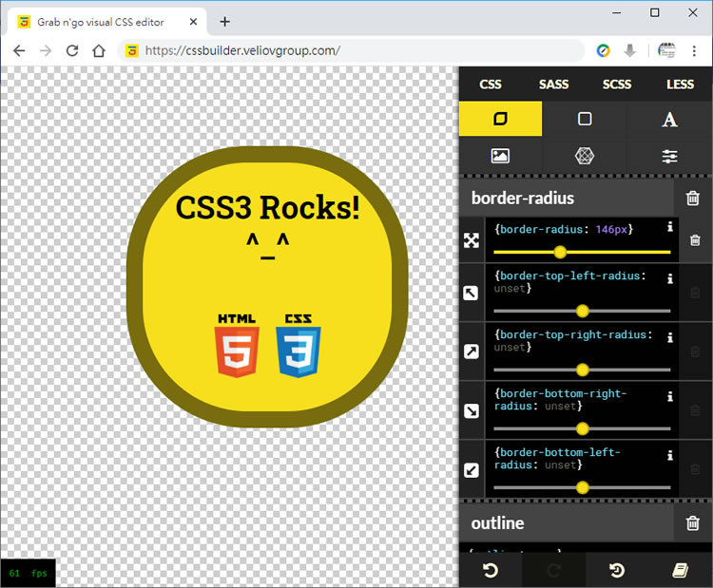Click the border-radius section header
Viewport: 713px width, 588px height.
tap(567, 199)
